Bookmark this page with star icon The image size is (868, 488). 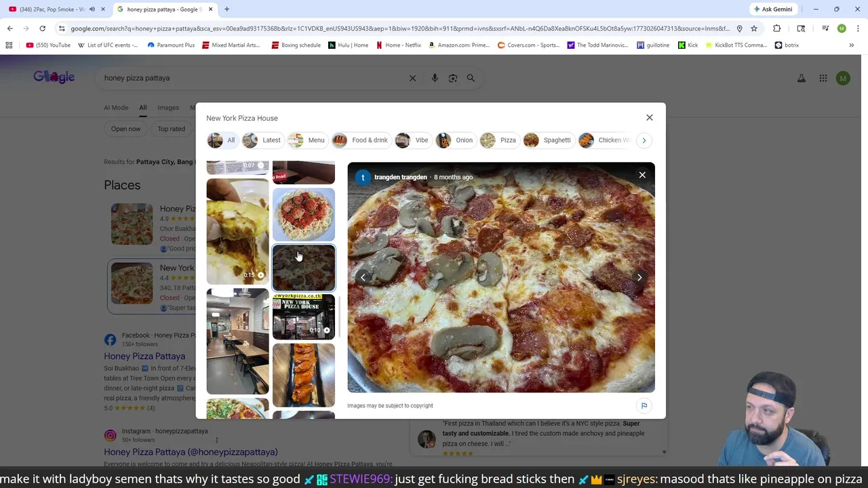pyautogui.click(x=753, y=28)
